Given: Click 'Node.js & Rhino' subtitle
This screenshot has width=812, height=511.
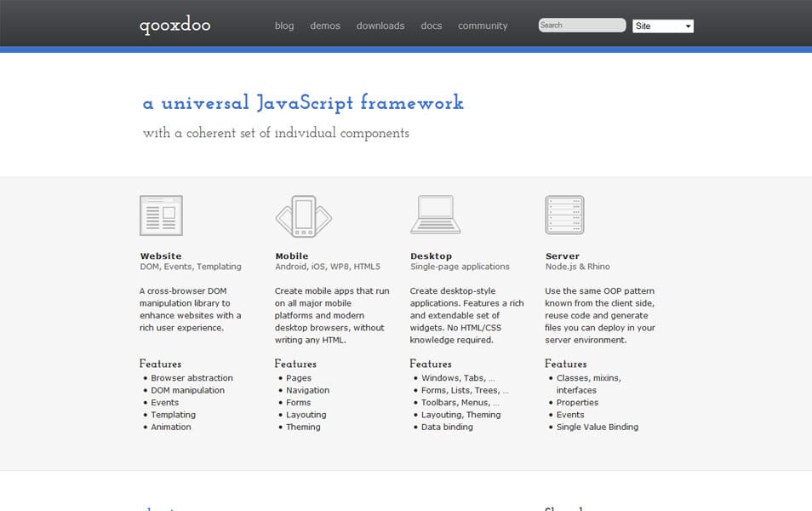Looking at the screenshot, I should 577,267.
